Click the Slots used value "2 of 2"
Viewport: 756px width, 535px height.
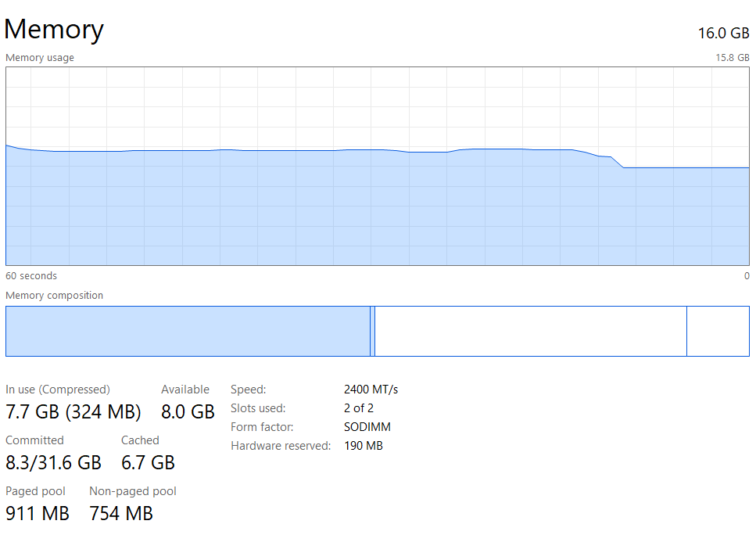(359, 408)
